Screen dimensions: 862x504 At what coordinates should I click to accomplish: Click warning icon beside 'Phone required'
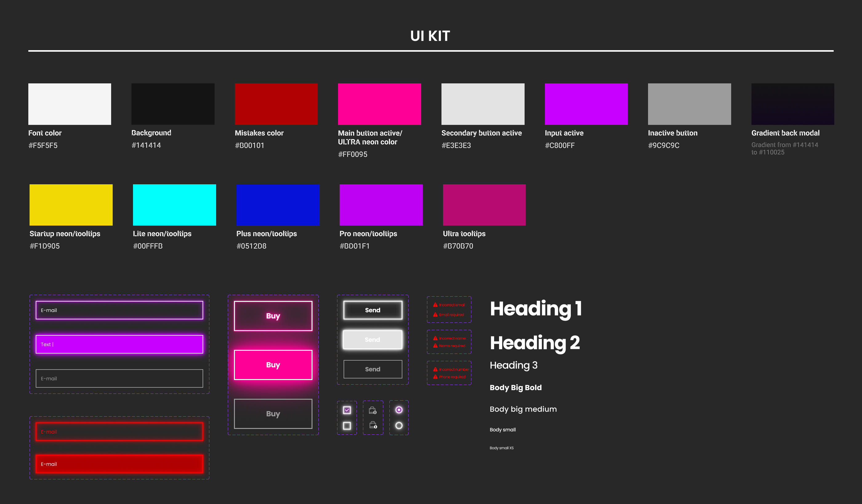435,377
